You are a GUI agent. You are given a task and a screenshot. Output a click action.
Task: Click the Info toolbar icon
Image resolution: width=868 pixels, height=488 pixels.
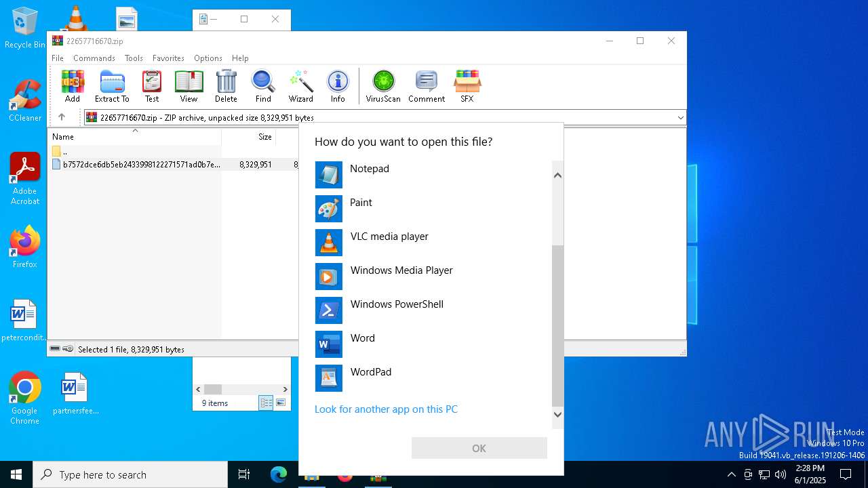[x=338, y=86]
